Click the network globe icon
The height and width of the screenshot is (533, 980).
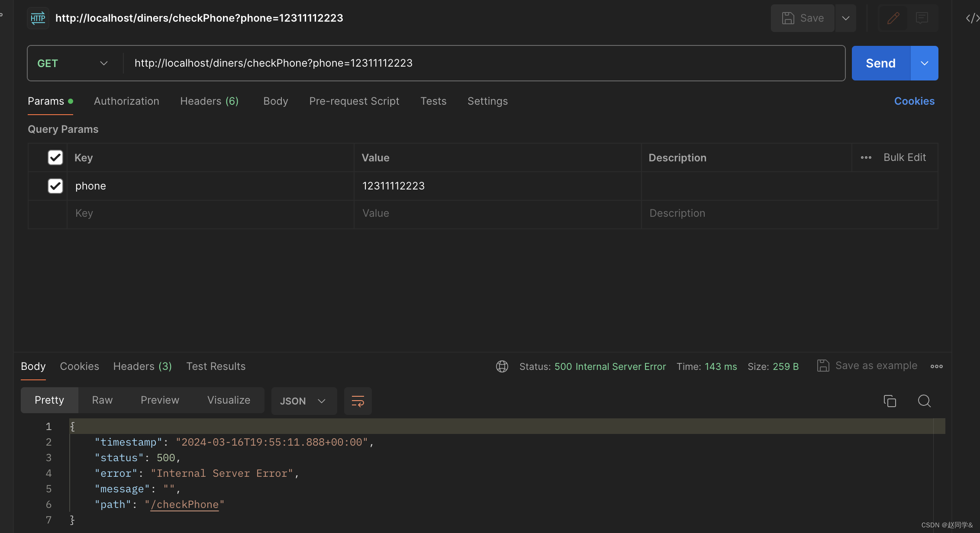[x=502, y=366]
